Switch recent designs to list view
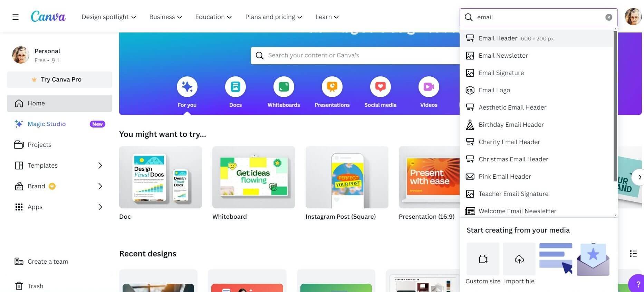Viewport: 644px width, 292px height. [633, 254]
